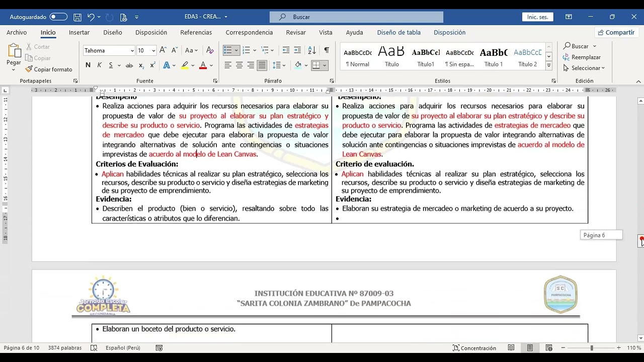The image size is (644, 362).
Task: Toggle the Concentración focus mode
Action: pos(474,348)
